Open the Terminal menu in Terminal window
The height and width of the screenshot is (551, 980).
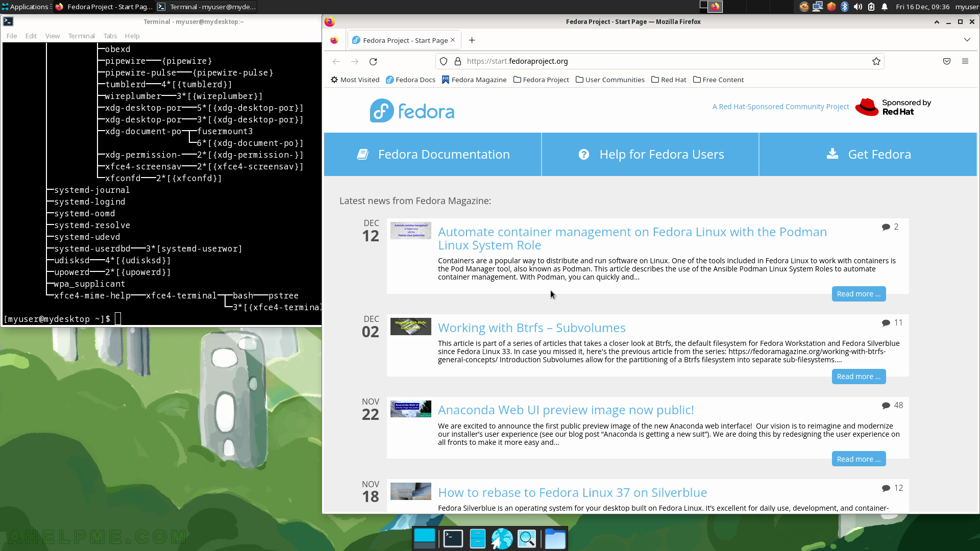tap(82, 36)
